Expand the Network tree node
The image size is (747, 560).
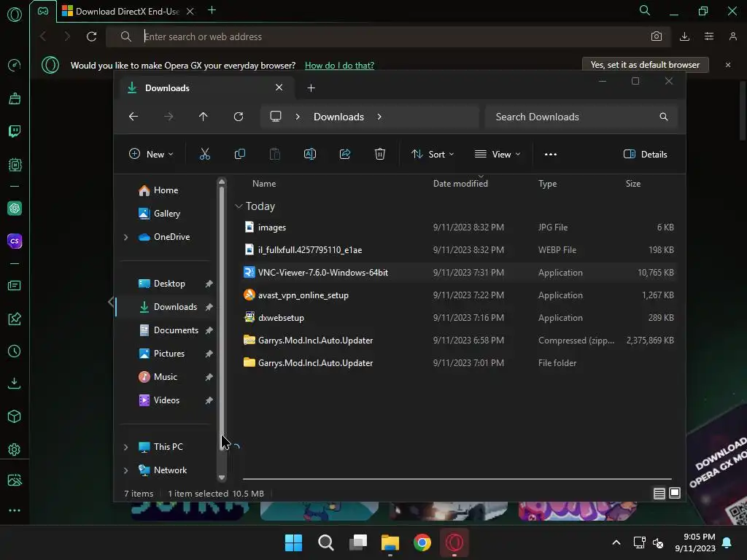(x=125, y=470)
